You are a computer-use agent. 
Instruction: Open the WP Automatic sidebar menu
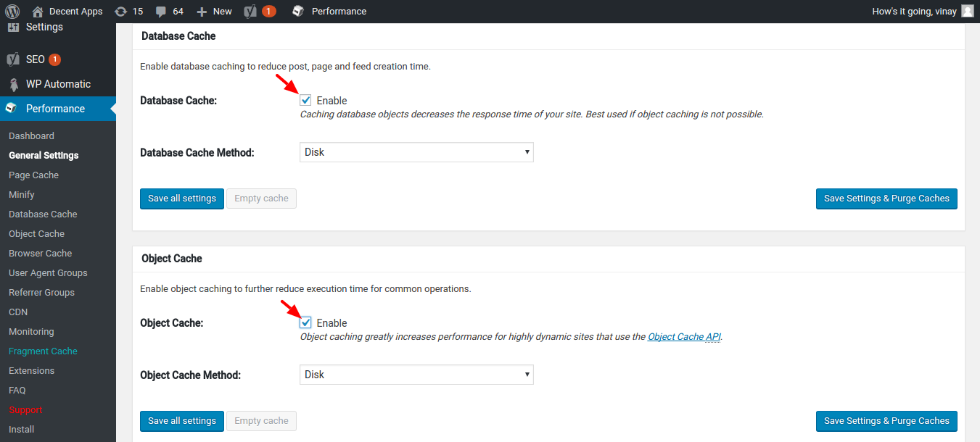[58, 84]
